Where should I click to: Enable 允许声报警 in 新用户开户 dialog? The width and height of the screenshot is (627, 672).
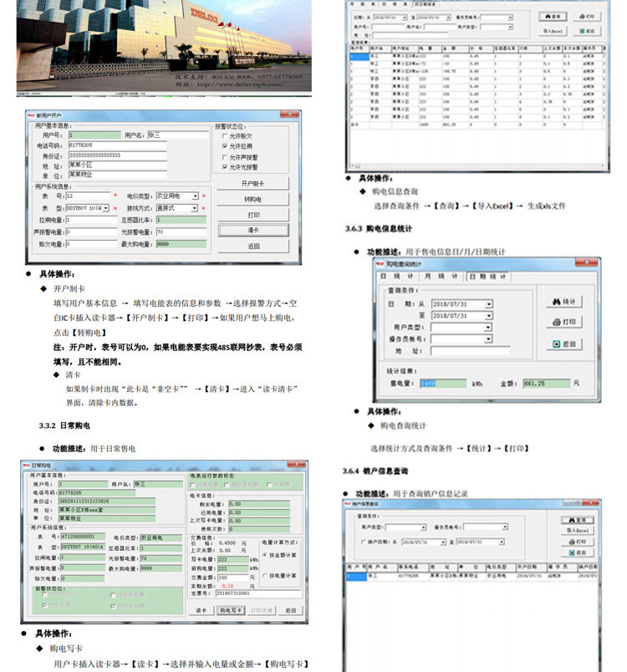click(x=225, y=157)
